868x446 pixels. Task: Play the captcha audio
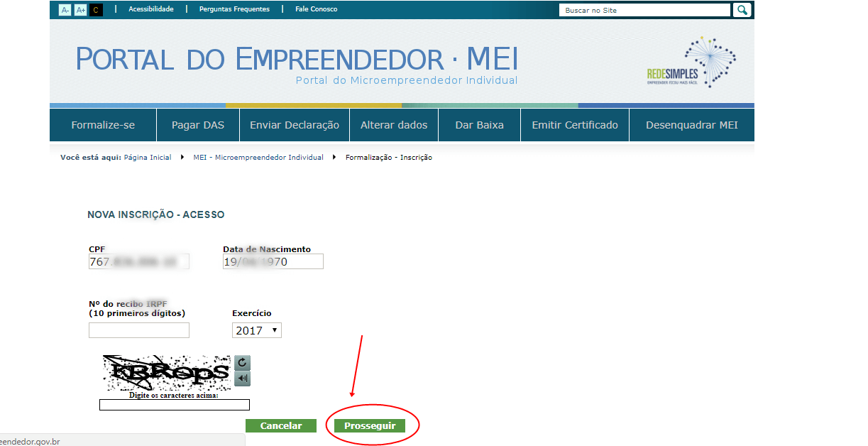point(243,379)
